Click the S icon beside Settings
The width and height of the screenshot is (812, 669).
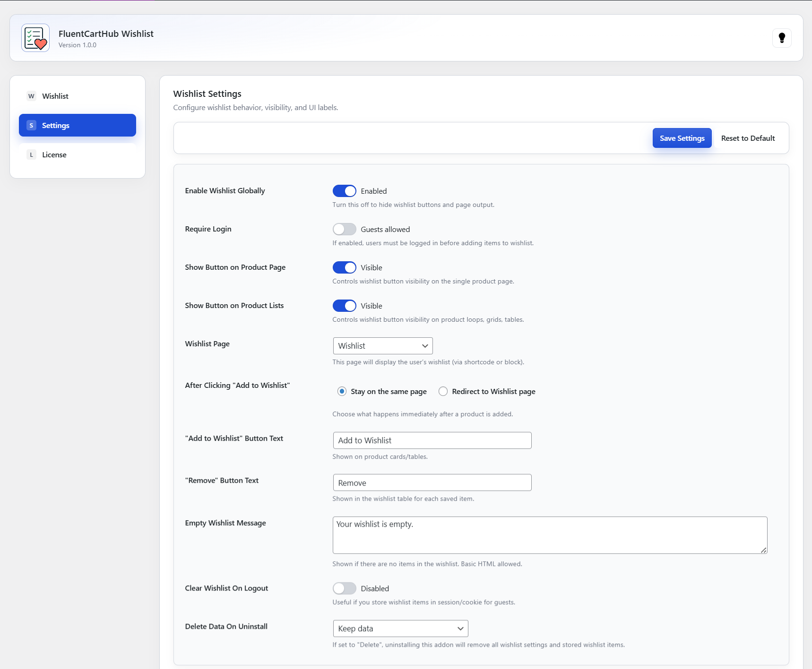(x=31, y=125)
